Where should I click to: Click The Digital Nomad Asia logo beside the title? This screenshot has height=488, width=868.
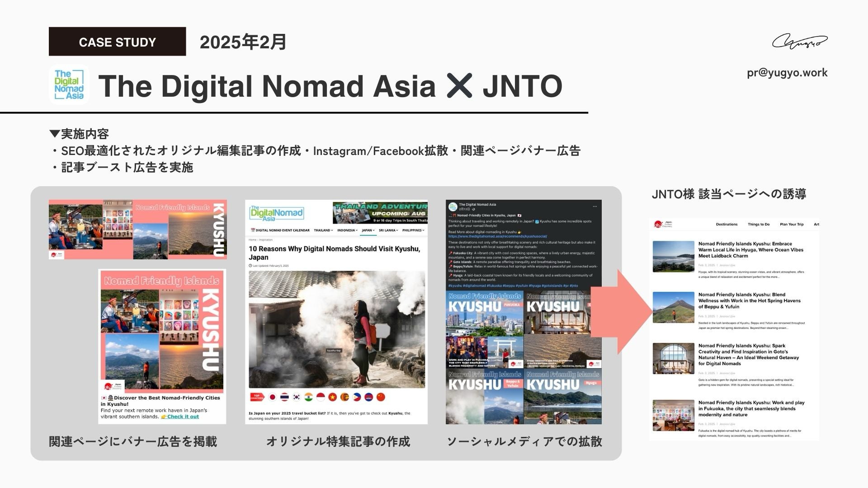pyautogui.click(x=69, y=84)
